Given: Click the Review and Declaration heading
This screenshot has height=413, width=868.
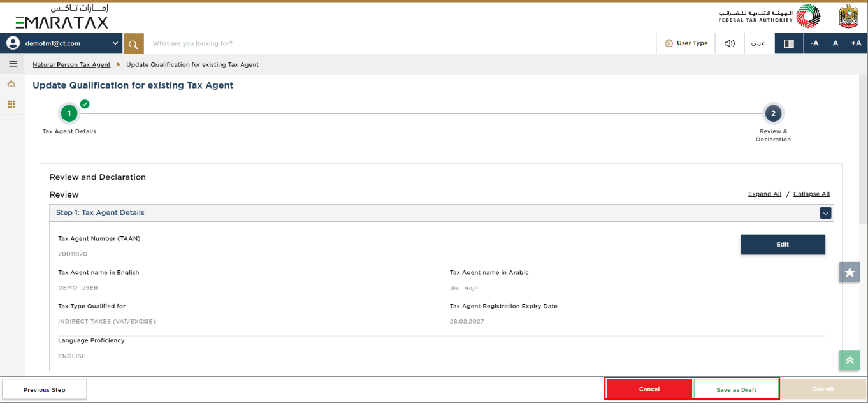Looking at the screenshot, I should click(x=98, y=177).
